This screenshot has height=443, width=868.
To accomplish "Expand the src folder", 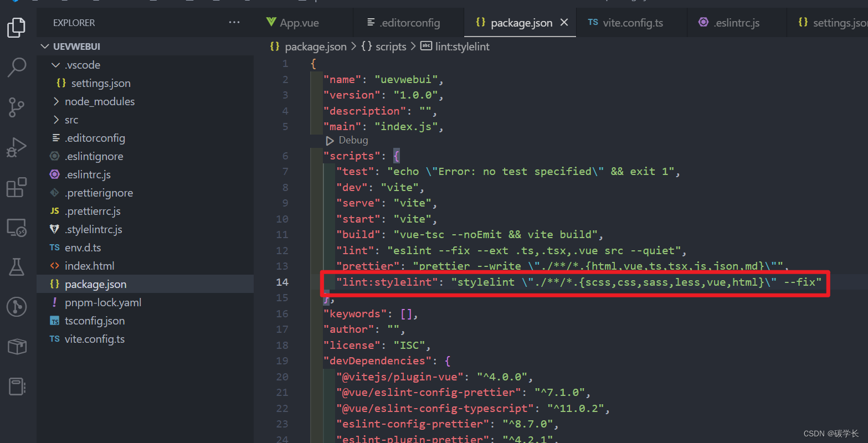I will 145,120.
